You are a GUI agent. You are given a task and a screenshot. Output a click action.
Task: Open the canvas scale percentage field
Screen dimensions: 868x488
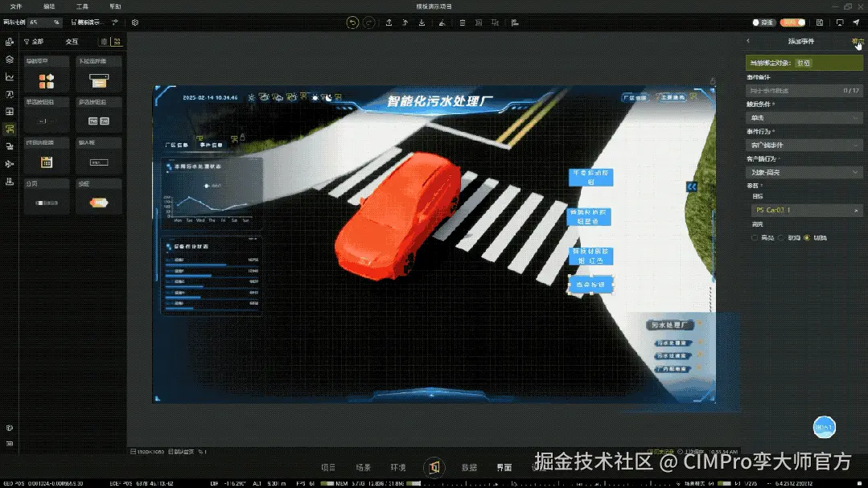(45, 23)
